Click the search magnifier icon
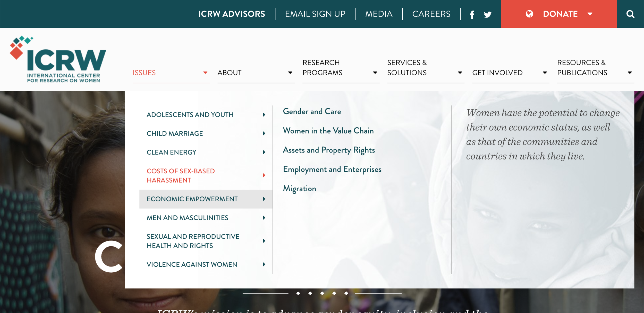644x313 pixels. (x=630, y=14)
